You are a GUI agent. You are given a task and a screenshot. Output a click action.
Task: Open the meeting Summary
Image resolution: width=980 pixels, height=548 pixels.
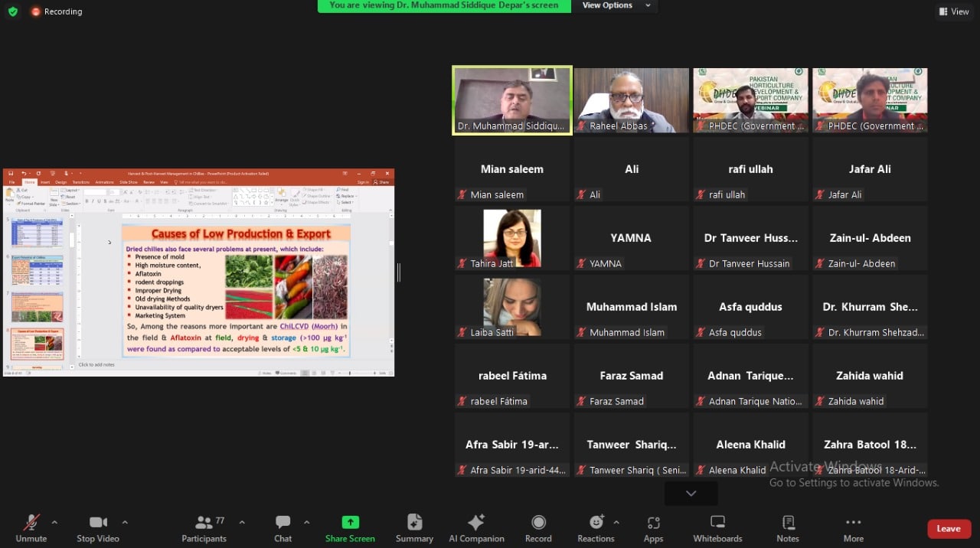tap(414, 527)
